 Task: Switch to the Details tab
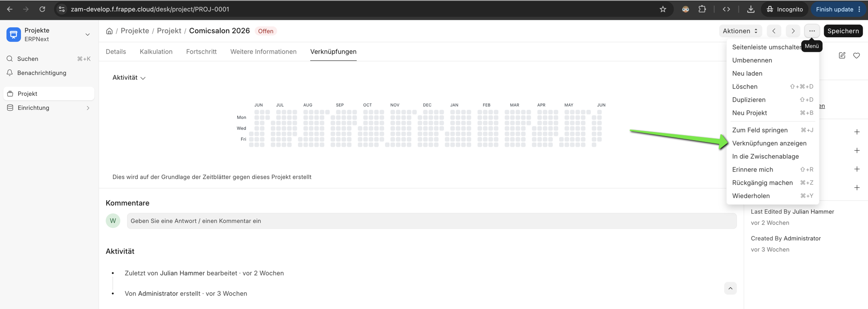click(x=116, y=52)
